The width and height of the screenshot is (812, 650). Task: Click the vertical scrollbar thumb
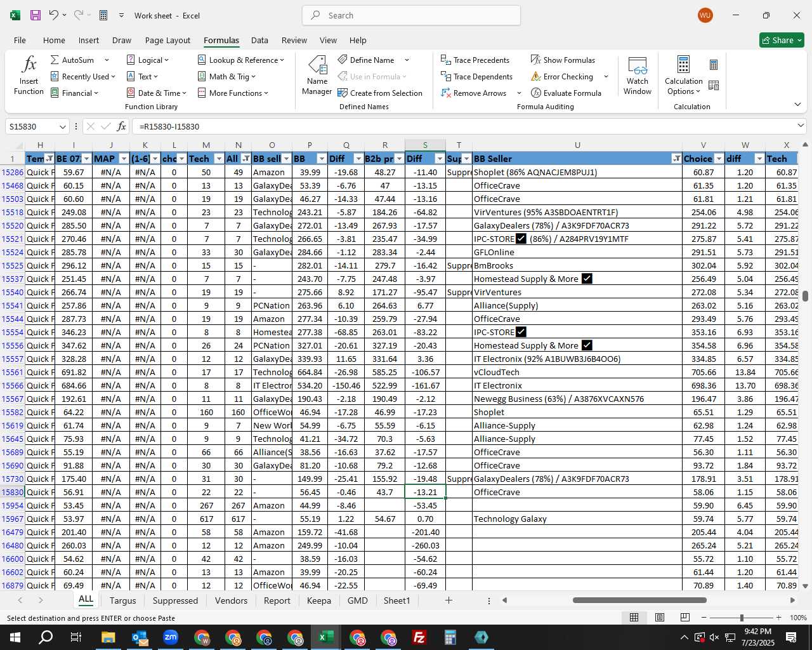pyautogui.click(x=805, y=296)
